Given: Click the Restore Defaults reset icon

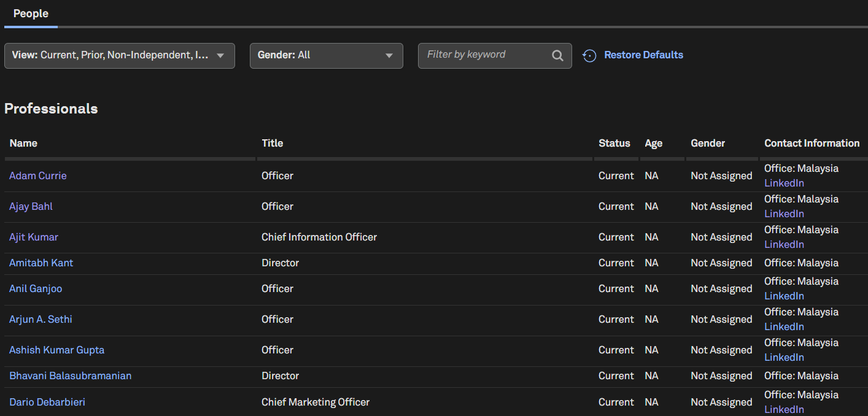Looking at the screenshot, I should point(589,56).
